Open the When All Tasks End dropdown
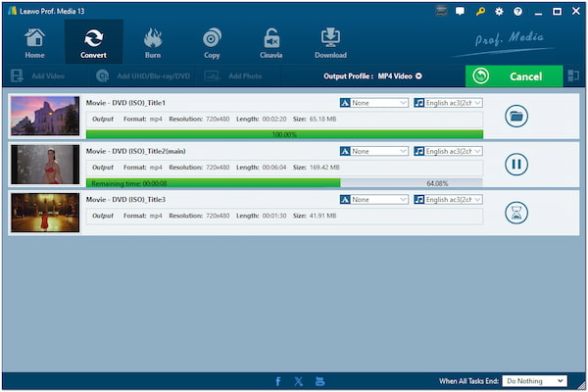This screenshot has width=588, height=392. 534,381
